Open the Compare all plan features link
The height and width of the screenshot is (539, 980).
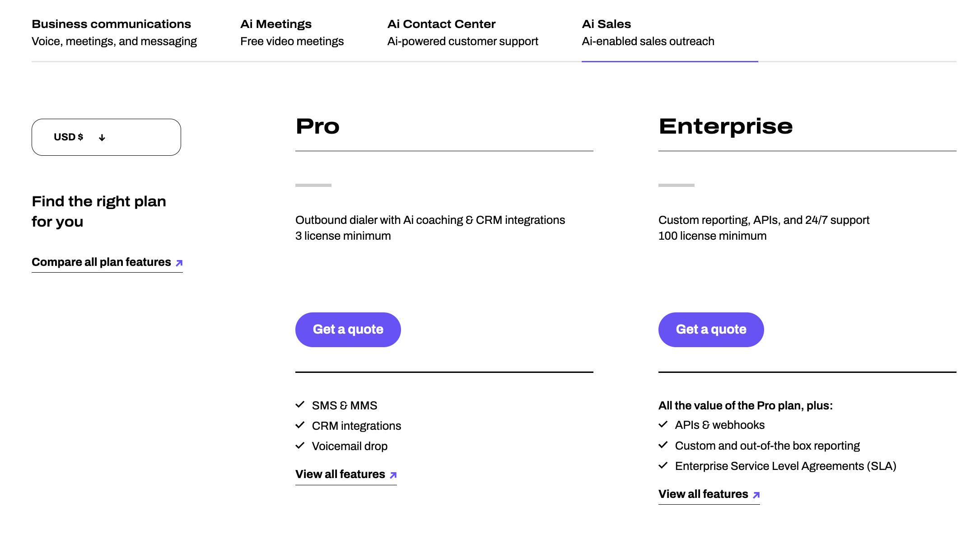pyautogui.click(x=107, y=262)
